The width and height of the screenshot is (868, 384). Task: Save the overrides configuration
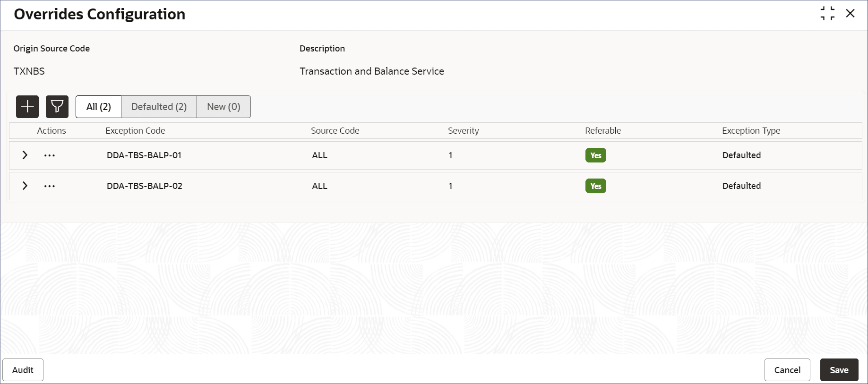pos(839,370)
